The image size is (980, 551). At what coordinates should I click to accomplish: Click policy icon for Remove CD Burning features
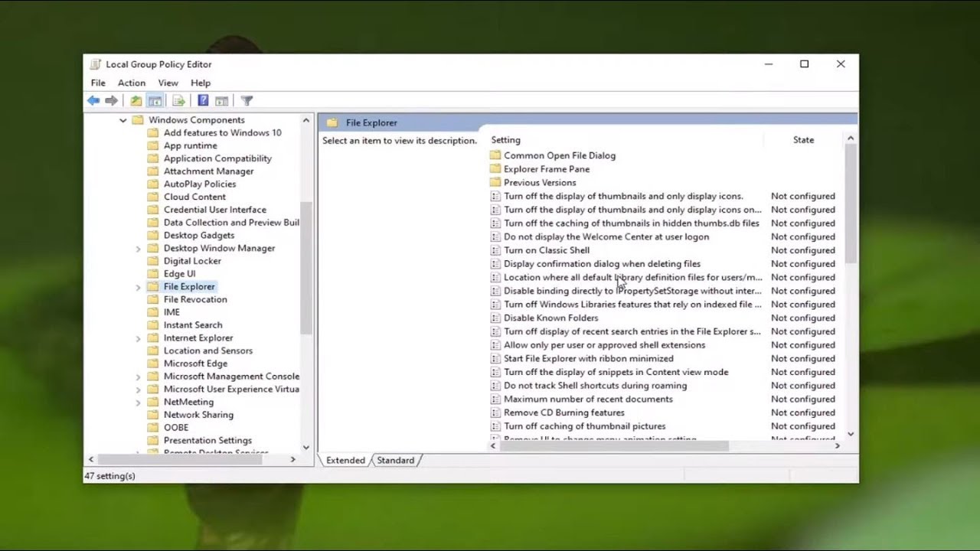(x=495, y=413)
